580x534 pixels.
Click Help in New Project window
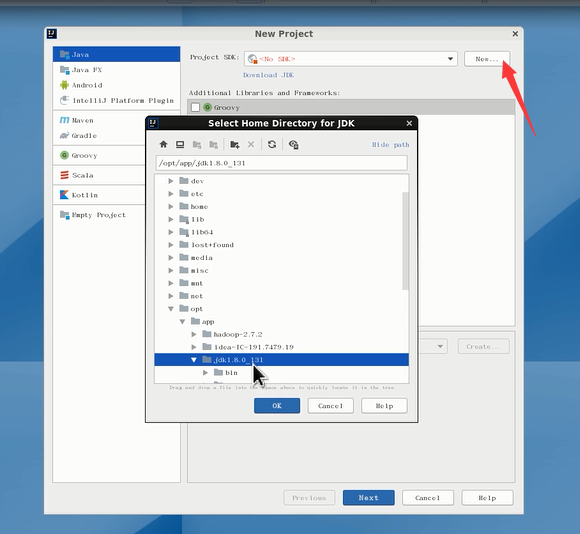pyautogui.click(x=487, y=498)
